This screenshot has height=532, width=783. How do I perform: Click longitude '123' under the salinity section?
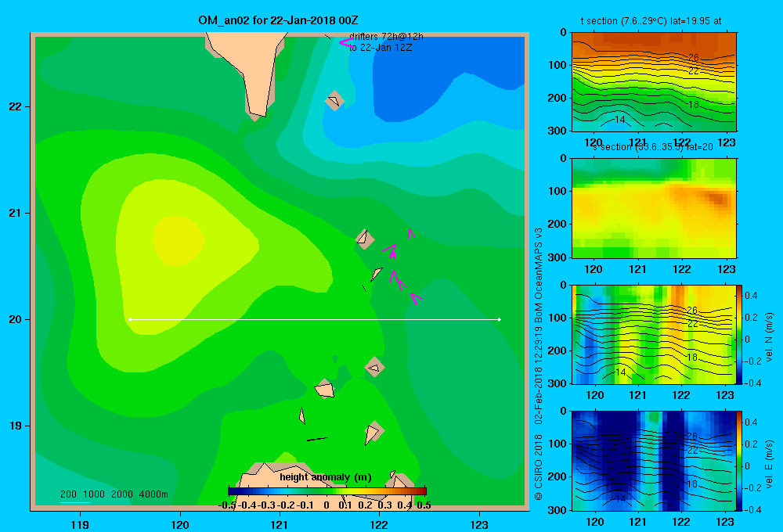click(727, 269)
